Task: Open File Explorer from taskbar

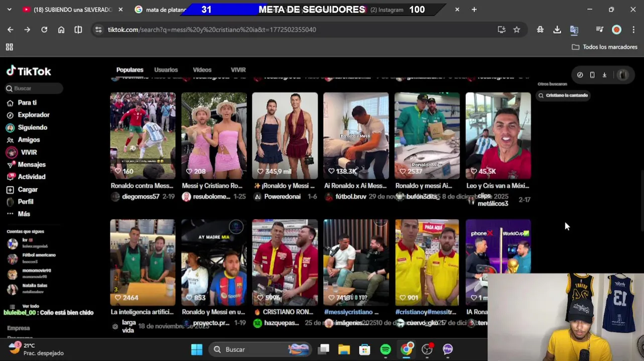Action: point(344,349)
